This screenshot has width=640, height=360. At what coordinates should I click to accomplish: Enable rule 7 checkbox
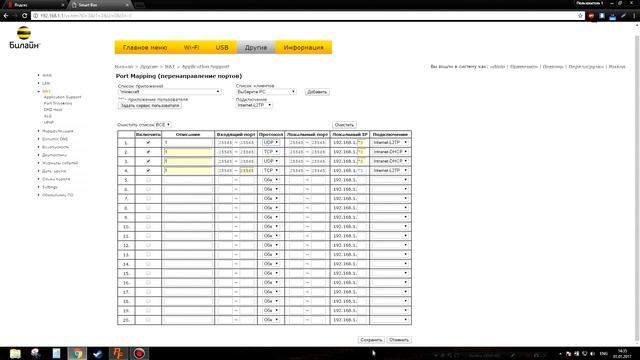148,198
